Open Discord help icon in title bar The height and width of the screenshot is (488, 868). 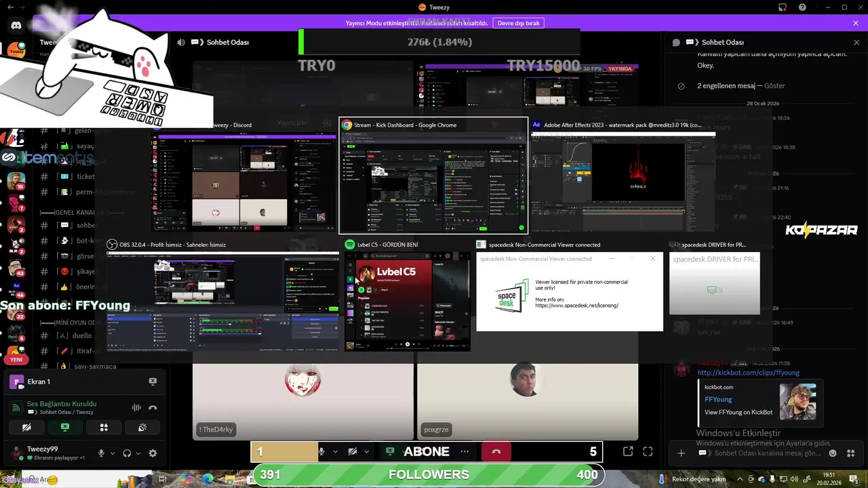803,7
